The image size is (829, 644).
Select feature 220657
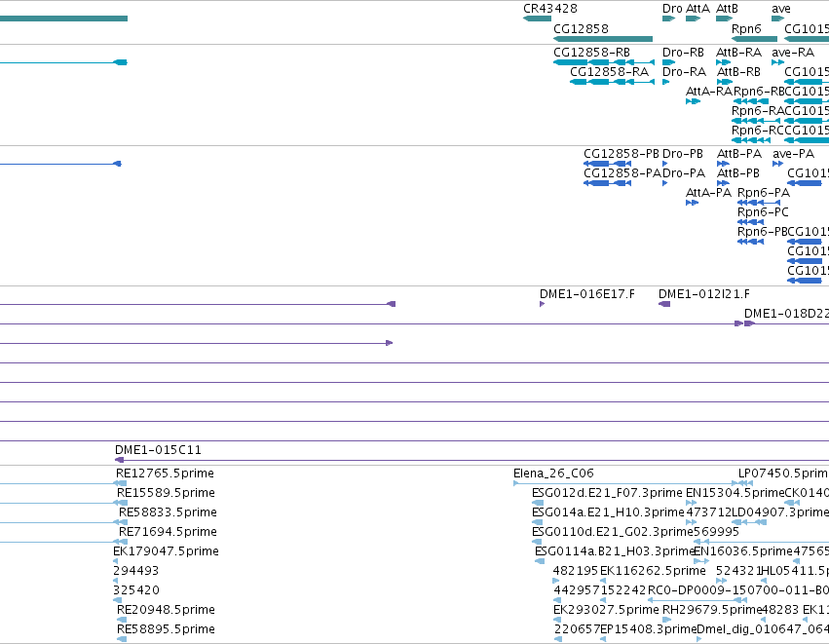point(577,629)
